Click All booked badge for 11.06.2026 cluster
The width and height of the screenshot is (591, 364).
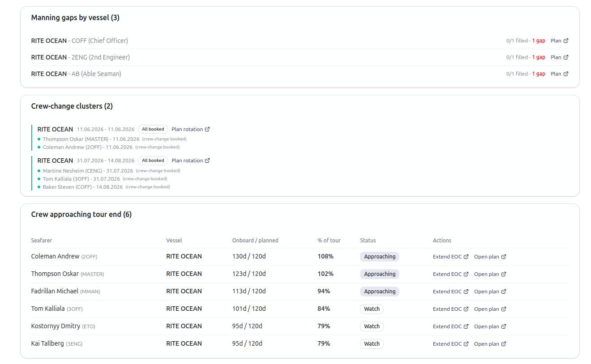153,129
